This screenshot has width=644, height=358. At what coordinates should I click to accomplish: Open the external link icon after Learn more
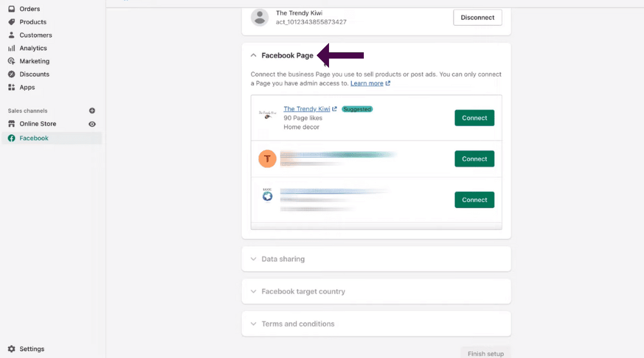[388, 83]
